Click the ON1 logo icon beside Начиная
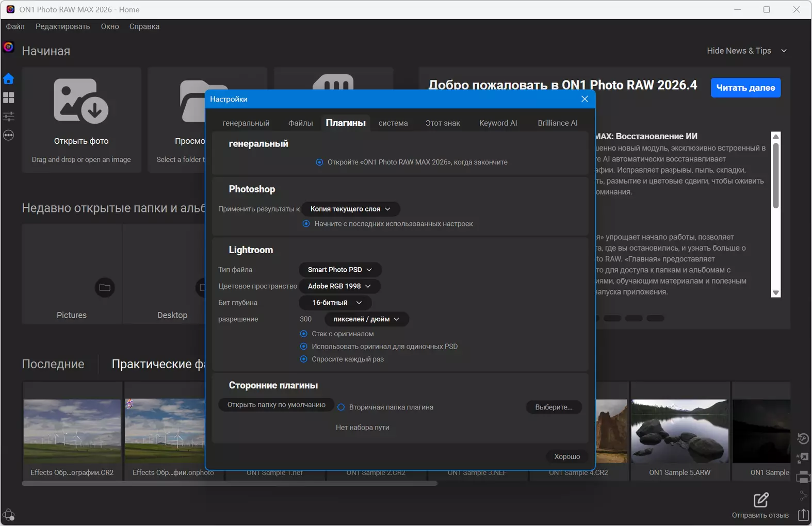 coord(8,47)
